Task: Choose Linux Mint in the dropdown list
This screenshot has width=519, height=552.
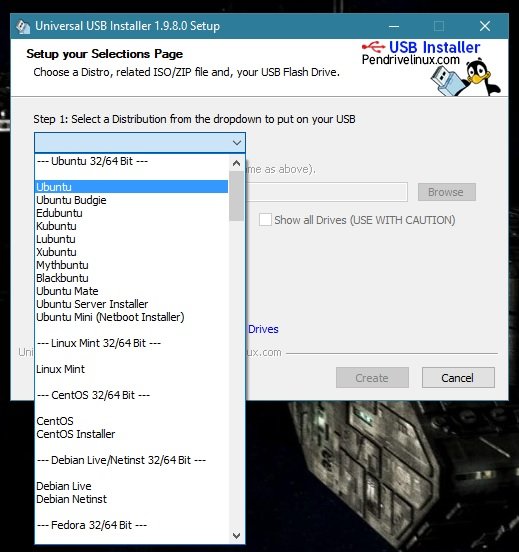Action: 131,369
